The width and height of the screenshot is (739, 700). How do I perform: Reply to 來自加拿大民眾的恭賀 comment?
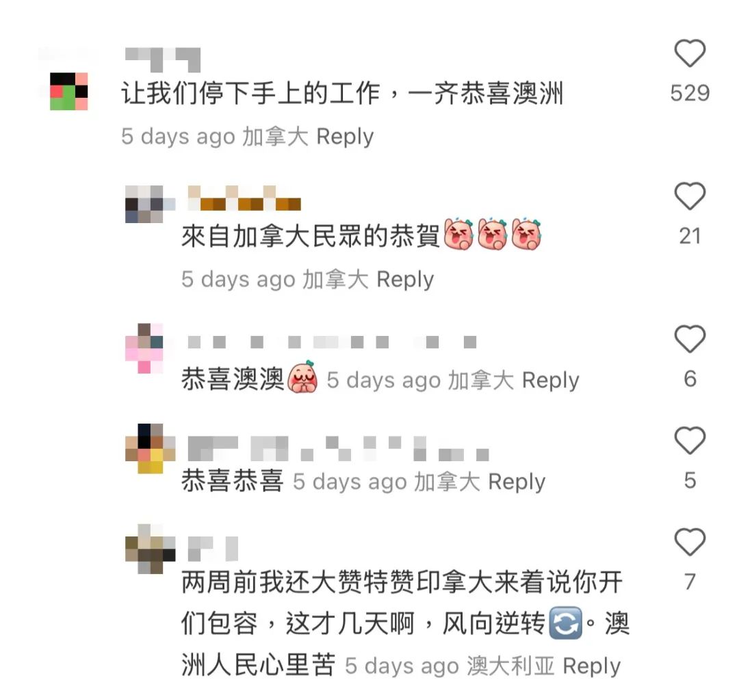[405, 280]
